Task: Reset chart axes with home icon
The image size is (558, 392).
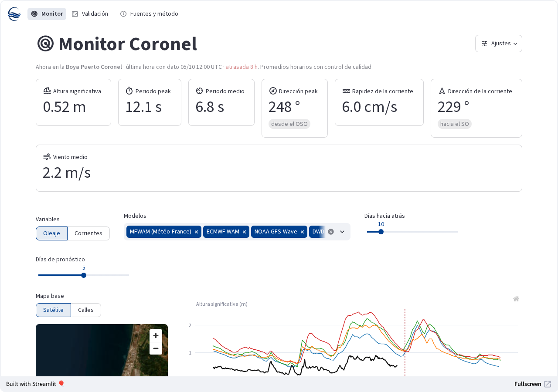Action: (x=516, y=299)
